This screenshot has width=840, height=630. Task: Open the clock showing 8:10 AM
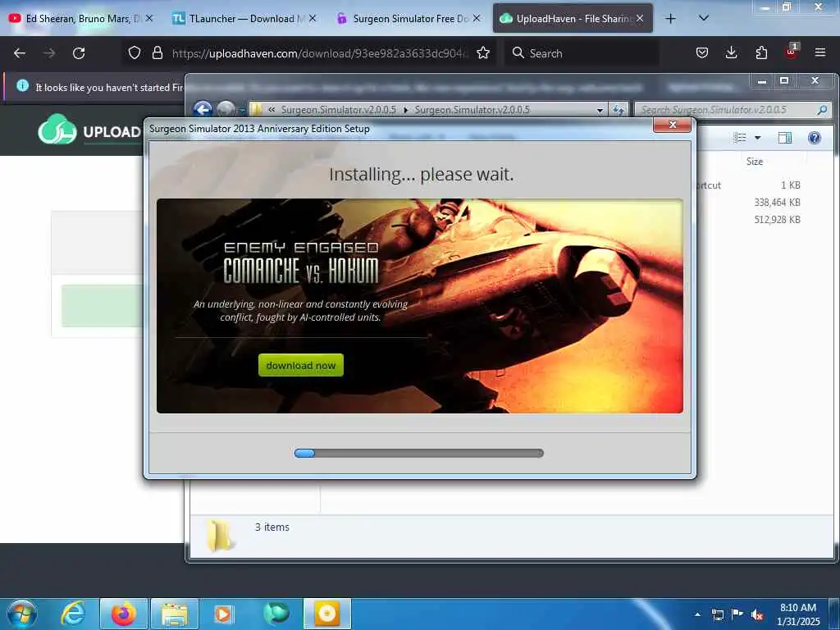point(797,614)
